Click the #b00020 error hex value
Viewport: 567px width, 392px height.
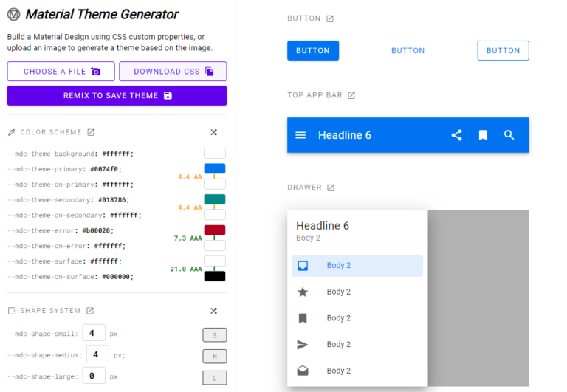(x=97, y=230)
